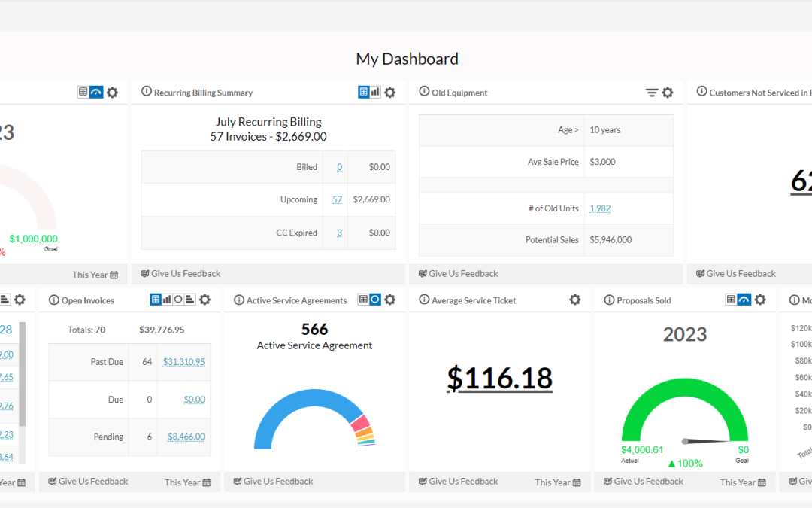Open the Proposals Sold settings gear
Image resolution: width=812 pixels, height=508 pixels.
[x=759, y=300]
